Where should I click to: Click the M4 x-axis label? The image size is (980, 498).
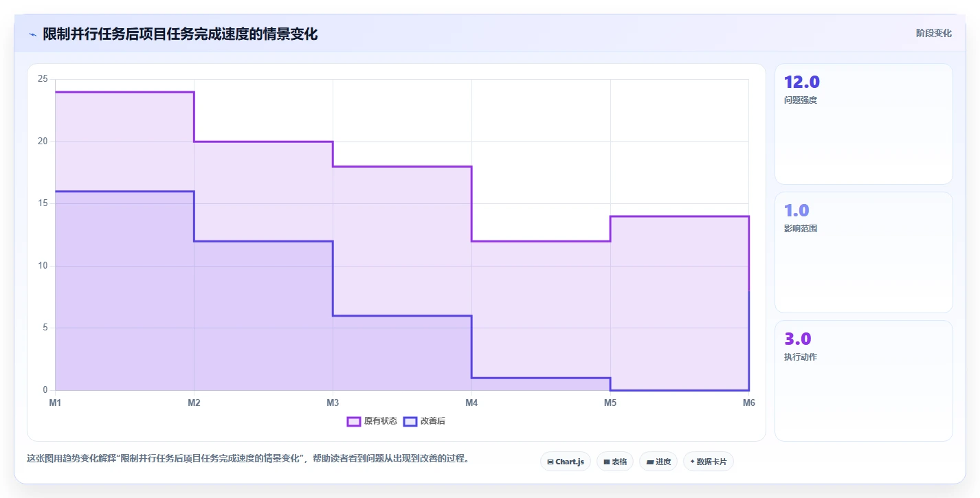point(471,403)
